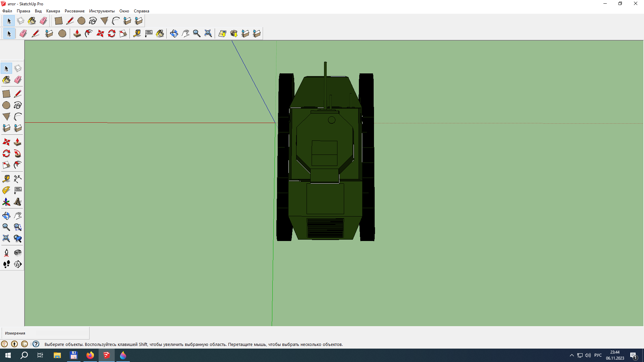Select the Look Around eye tool
The width and height of the screenshot is (644, 362).
point(18,253)
